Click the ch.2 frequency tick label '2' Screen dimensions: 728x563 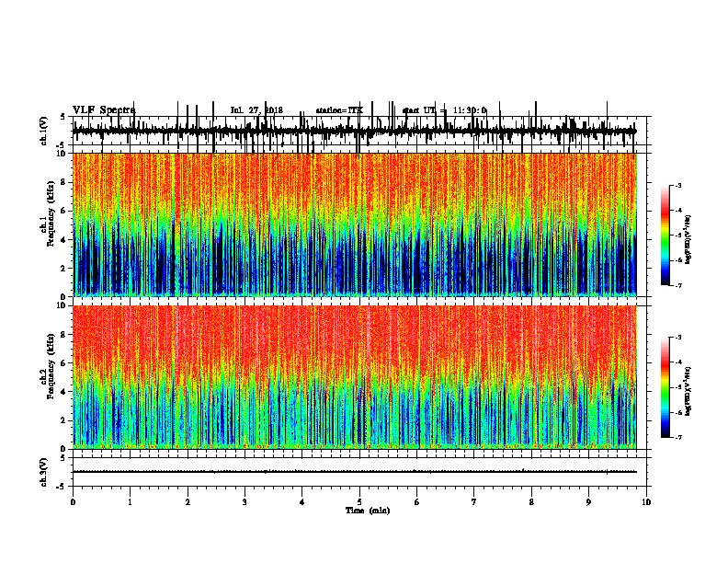point(64,420)
